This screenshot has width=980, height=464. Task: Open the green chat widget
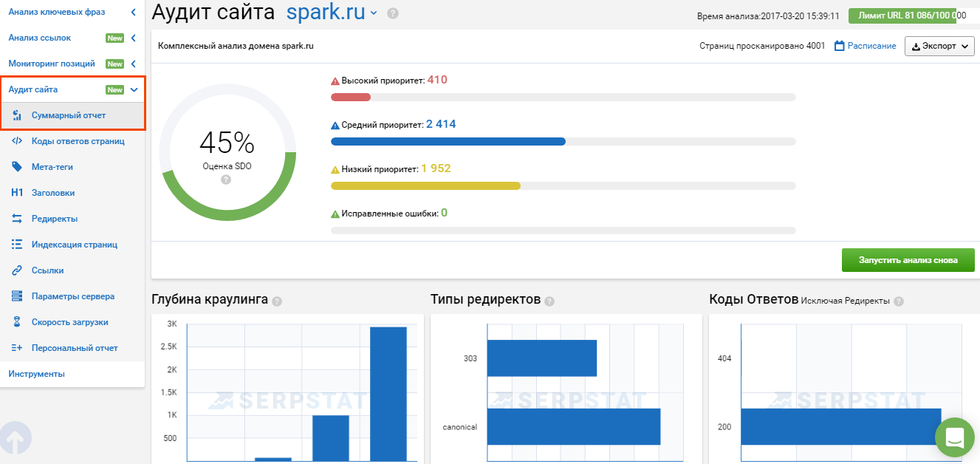955,437
